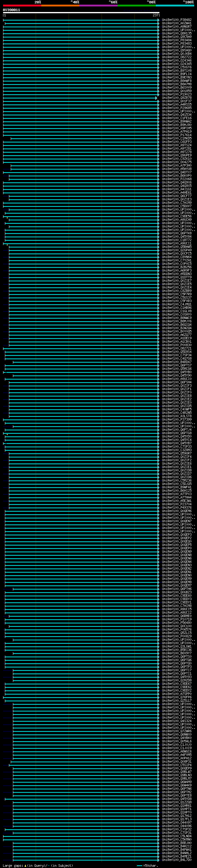Select the UniRef100_Q0ZIF3 label

tap(177, 386)
